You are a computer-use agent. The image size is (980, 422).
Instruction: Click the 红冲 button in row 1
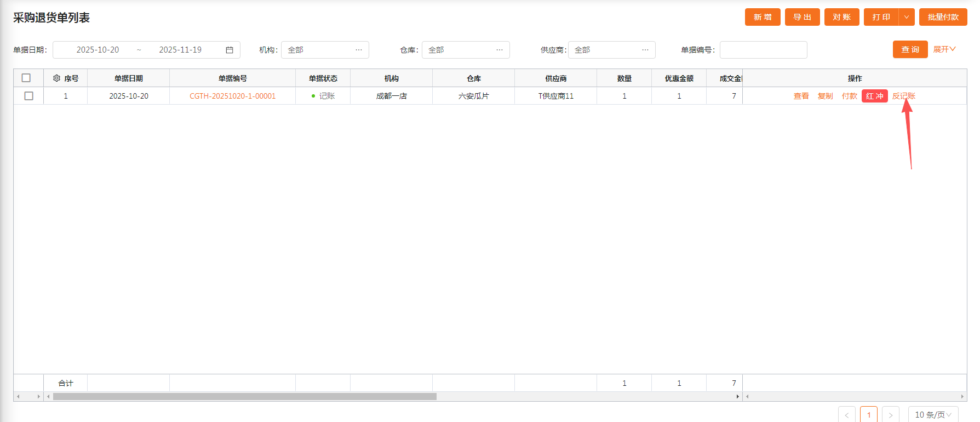click(x=875, y=96)
